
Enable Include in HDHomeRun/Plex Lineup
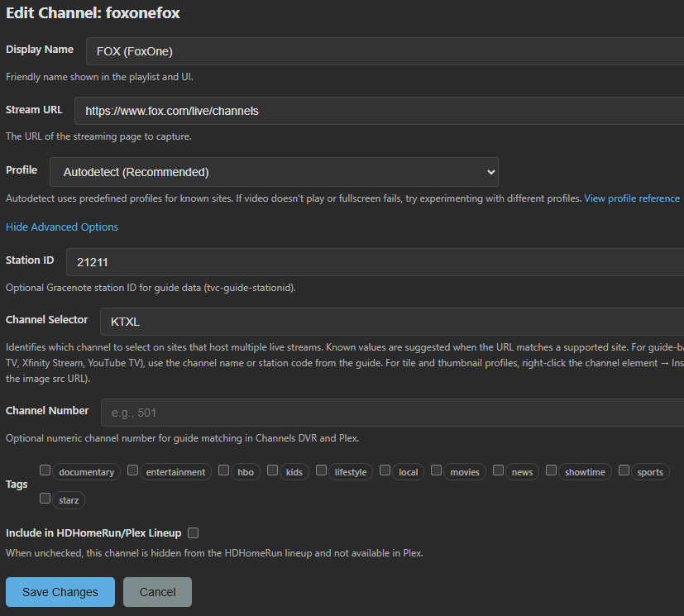(x=194, y=533)
